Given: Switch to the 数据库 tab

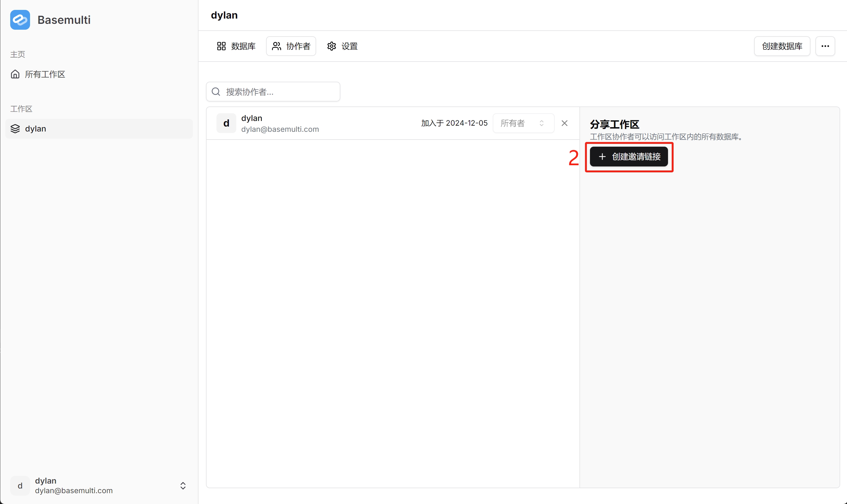Looking at the screenshot, I should point(236,46).
